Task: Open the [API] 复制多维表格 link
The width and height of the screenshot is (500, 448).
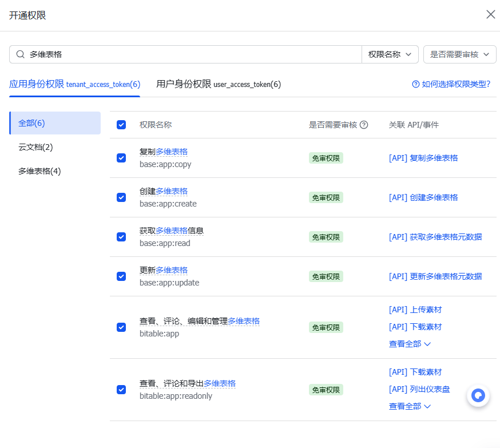Action: click(423, 158)
